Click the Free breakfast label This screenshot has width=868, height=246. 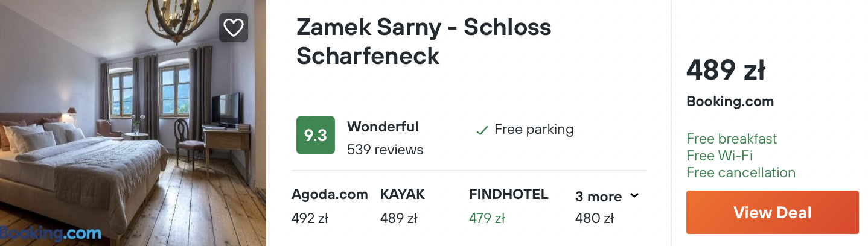tap(732, 139)
